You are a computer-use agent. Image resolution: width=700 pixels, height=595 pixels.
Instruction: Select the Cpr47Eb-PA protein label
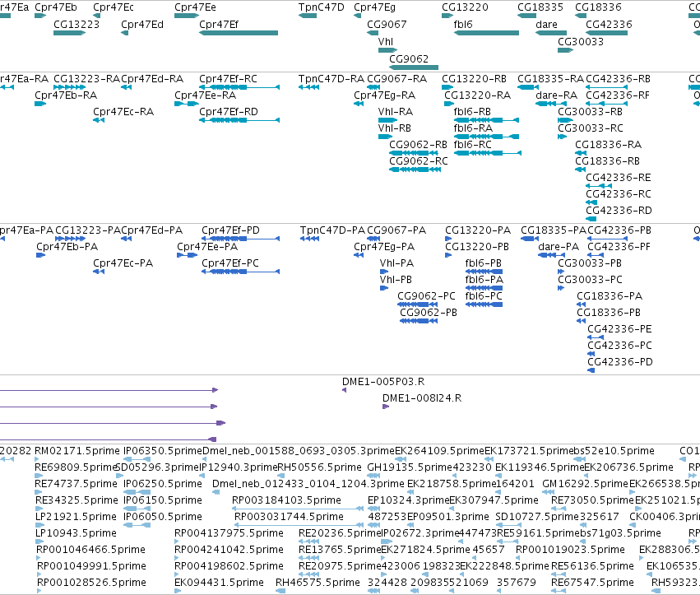point(67,247)
